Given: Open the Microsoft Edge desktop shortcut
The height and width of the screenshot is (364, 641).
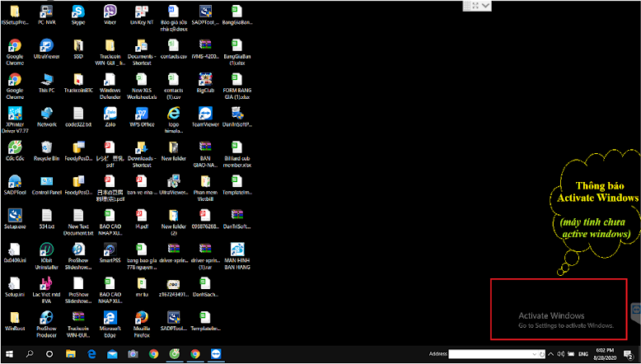Looking at the screenshot, I should click(110, 324).
